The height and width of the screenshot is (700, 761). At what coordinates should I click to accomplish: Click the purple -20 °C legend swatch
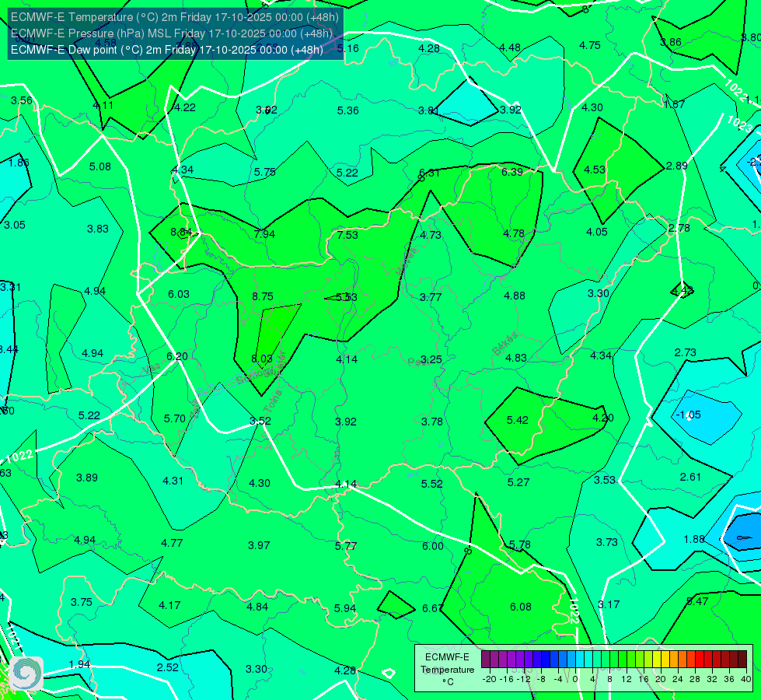click(486, 660)
